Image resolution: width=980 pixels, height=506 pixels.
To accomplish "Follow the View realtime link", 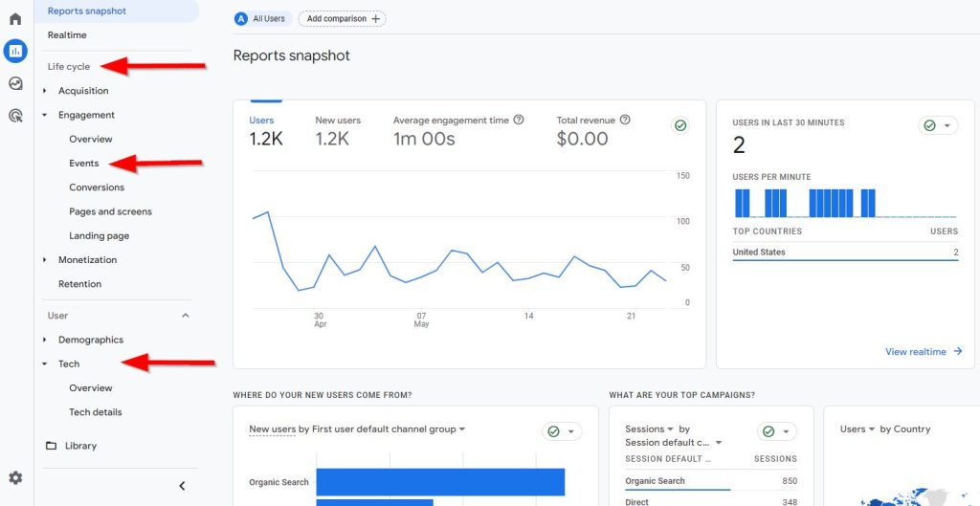I will pyautogui.click(x=923, y=352).
